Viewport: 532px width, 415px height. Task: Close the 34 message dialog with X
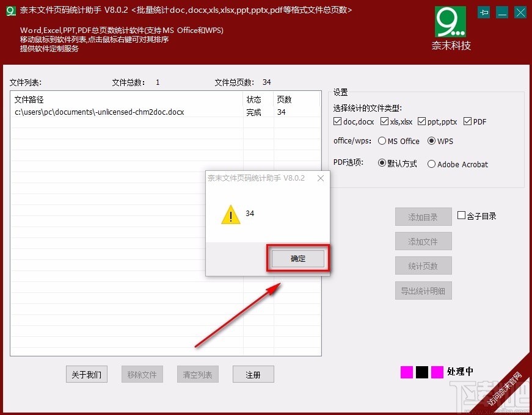(x=320, y=178)
